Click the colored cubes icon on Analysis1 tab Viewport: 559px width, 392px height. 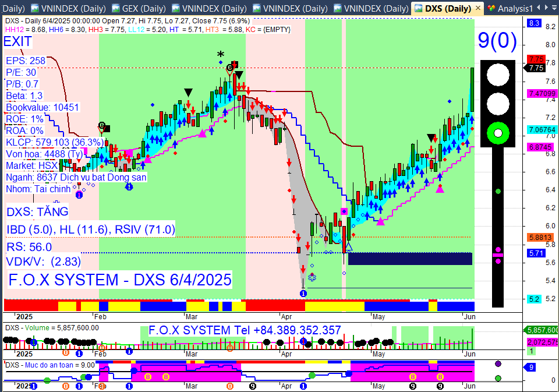pyautogui.click(x=491, y=8)
